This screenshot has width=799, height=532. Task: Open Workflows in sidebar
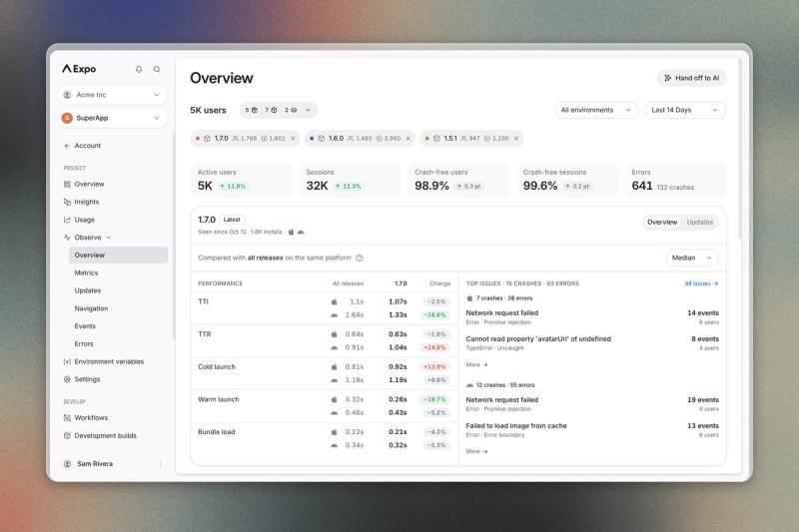[86, 418]
